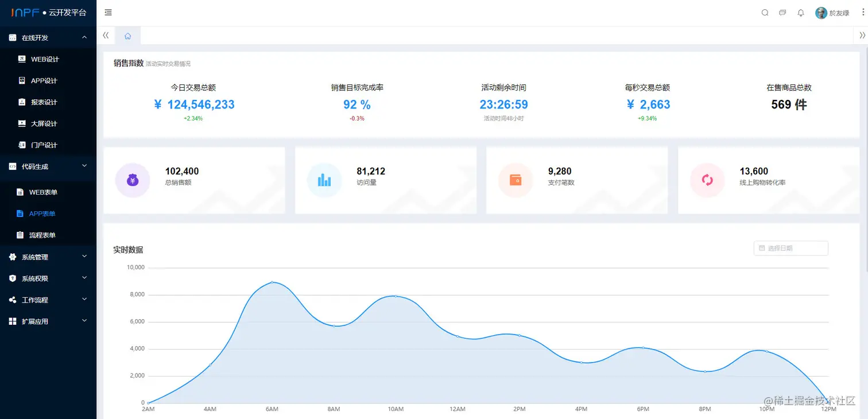Open the vertical three-dot more menu

[x=863, y=13]
